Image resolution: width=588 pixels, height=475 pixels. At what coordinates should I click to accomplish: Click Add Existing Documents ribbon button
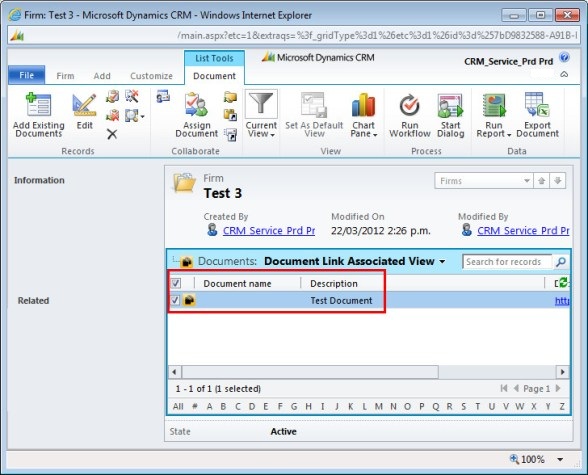pyautogui.click(x=38, y=115)
